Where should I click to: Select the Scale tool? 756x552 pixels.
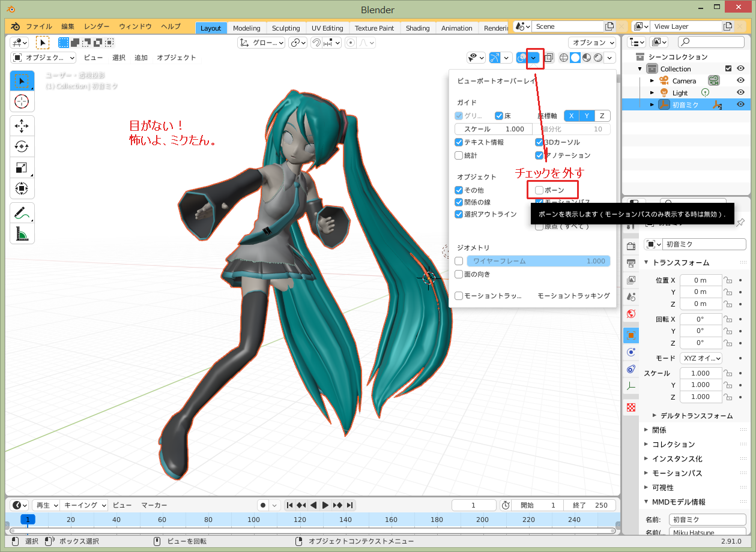click(22, 168)
